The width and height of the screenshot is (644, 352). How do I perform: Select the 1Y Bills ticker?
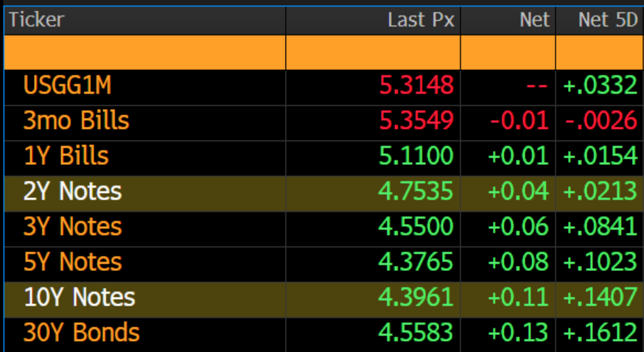coord(66,156)
